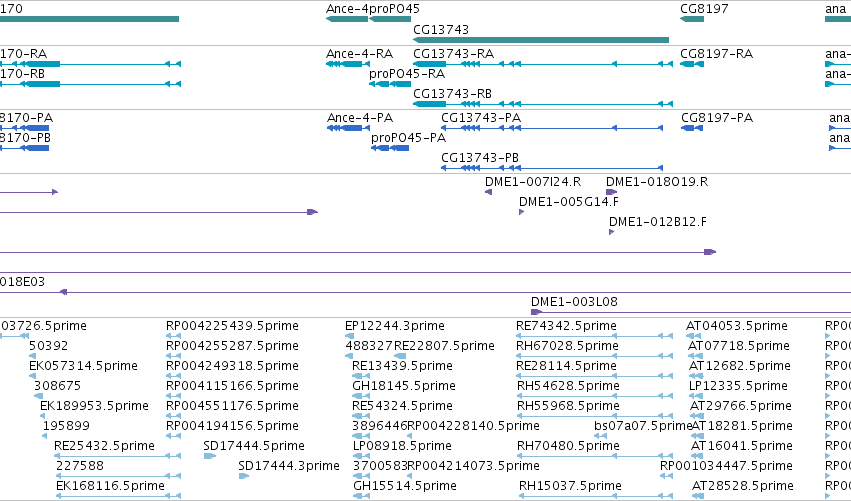Select the RP004115166.5prime EST label
Image resolution: width=851 pixels, height=501 pixels.
point(232,386)
